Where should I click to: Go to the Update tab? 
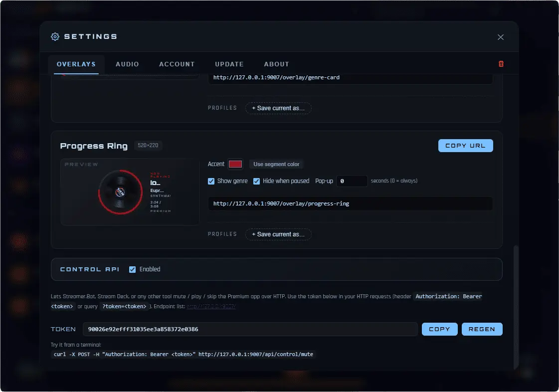pyautogui.click(x=229, y=64)
